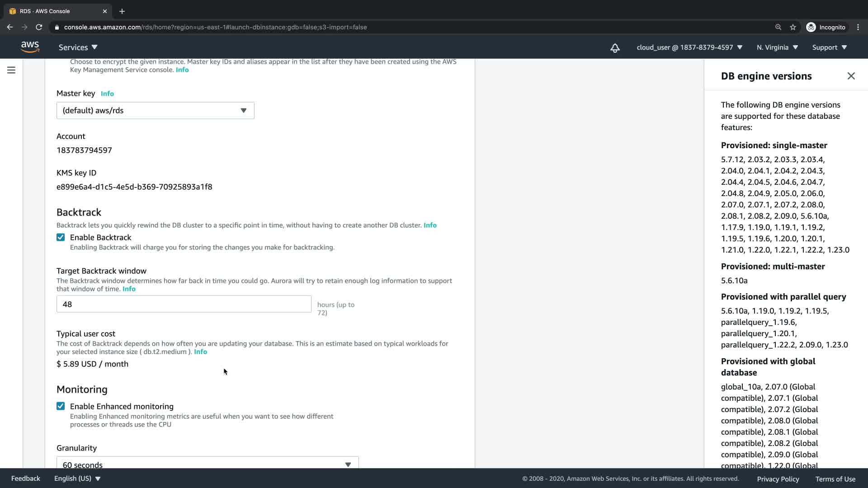The width and height of the screenshot is (868, 488).
Task: Click the Target Backtrack window input field
Action: coord(184,304)
